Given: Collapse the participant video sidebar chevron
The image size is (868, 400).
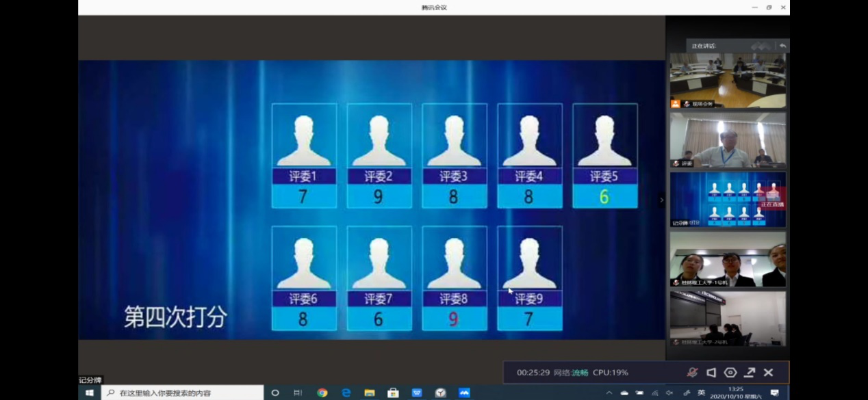Looking at the screenshot, I should click(661, 200).
